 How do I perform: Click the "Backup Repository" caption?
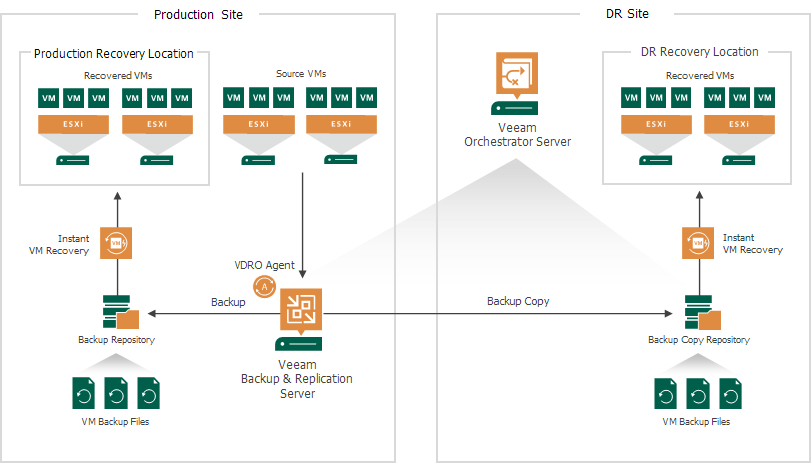pos(116,339)
